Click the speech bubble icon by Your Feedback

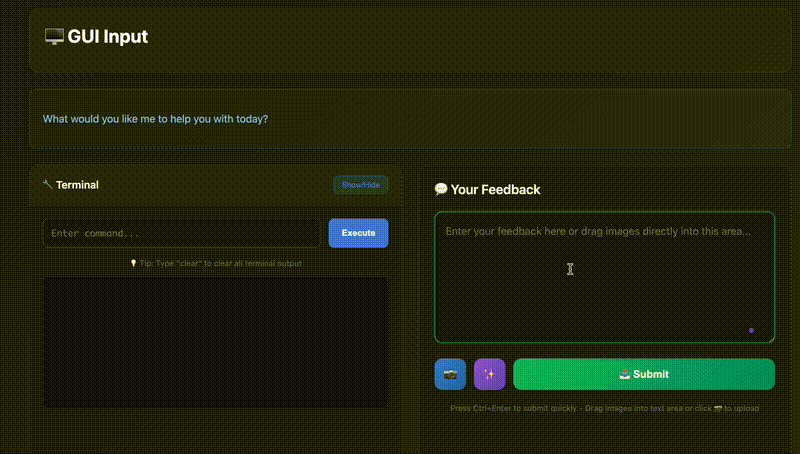click(x=441, y=189)
